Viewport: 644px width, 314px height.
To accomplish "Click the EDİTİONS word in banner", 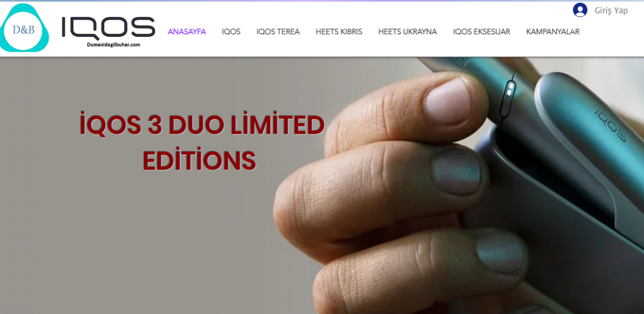I will 199,160.
